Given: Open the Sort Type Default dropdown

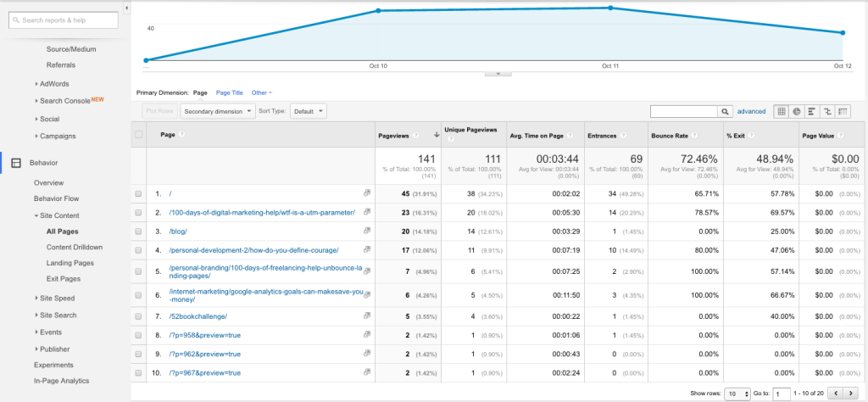Looking at the screenshot, I should (309, 111).
